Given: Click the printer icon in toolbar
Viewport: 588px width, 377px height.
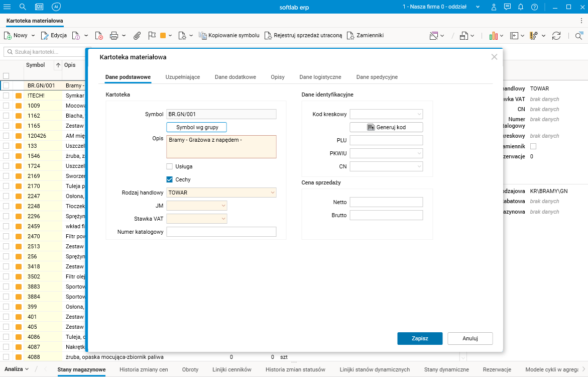Looking at the screenshot, I should (113, 36).
